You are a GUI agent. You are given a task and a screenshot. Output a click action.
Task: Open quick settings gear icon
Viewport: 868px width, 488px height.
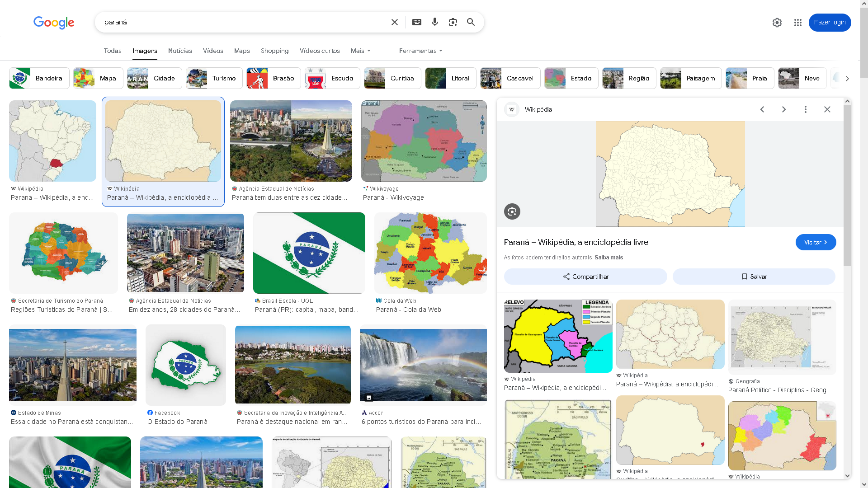[777, 23]
